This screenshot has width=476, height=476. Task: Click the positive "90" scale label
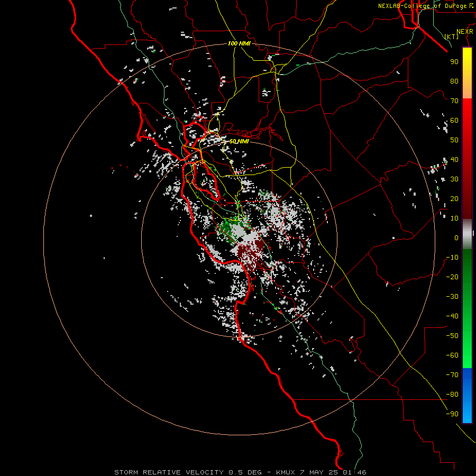click(x=454, y=62)
